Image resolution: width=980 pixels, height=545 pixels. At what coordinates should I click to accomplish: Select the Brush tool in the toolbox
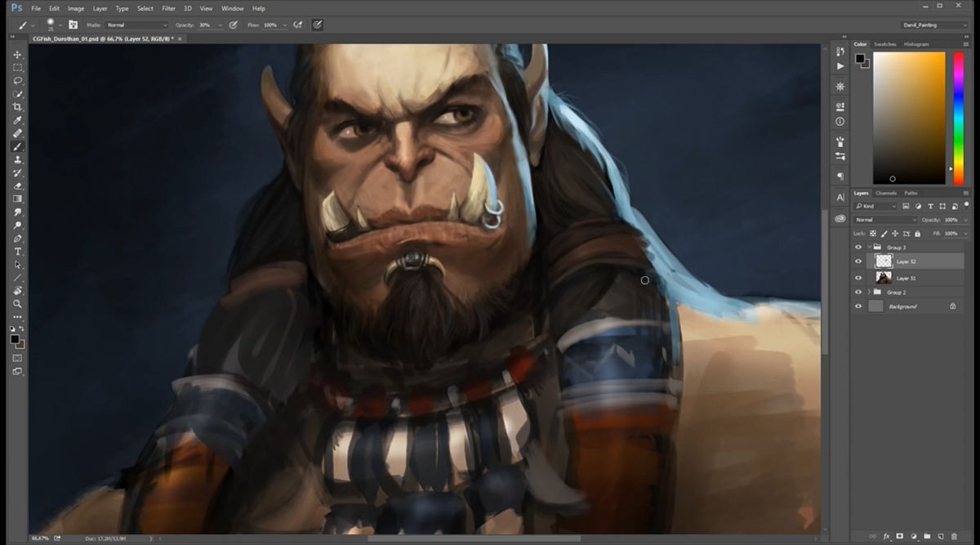(x=18, y=146)
